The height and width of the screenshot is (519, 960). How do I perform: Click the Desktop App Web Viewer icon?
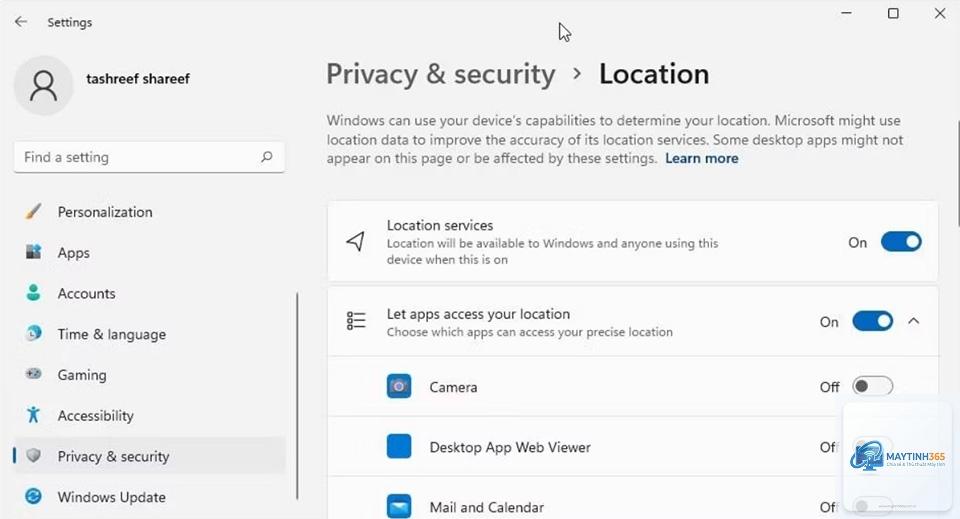click(x=399, y=446)
